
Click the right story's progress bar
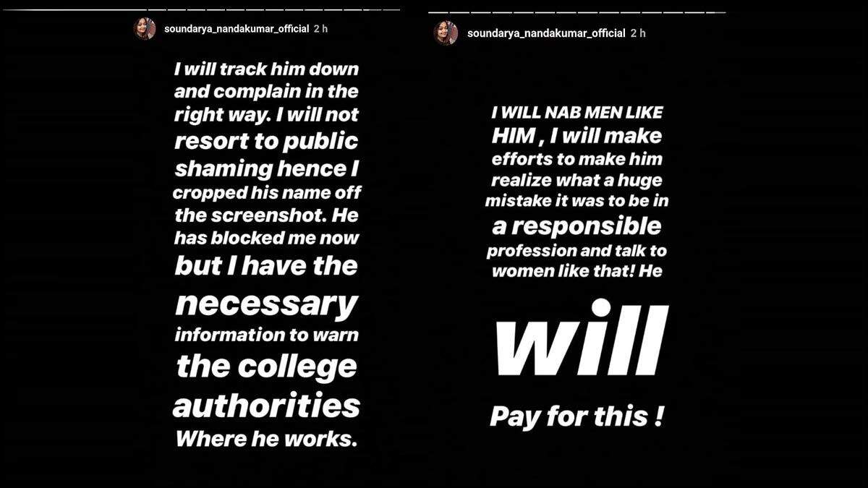click(576, 12)
